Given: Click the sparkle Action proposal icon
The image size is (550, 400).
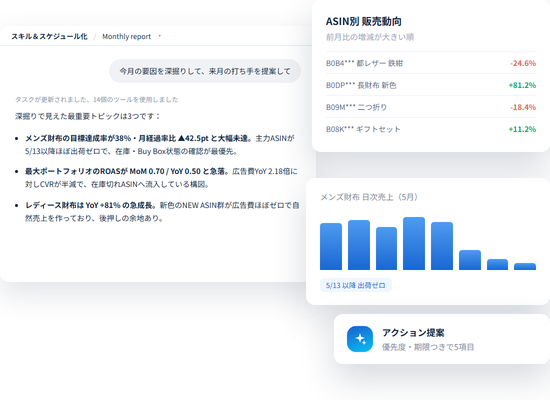Looking at the screenshot, I should point(360,339).
